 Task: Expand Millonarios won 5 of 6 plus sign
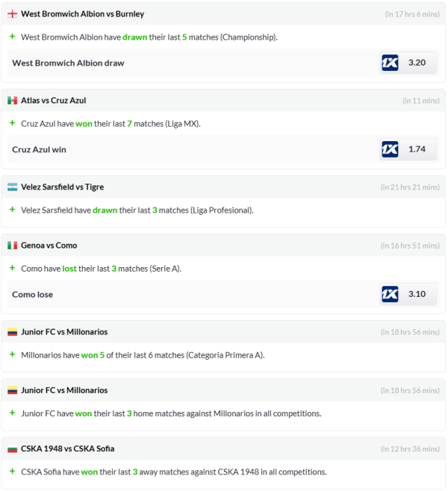pyautogui.click(x=12, y=354)
